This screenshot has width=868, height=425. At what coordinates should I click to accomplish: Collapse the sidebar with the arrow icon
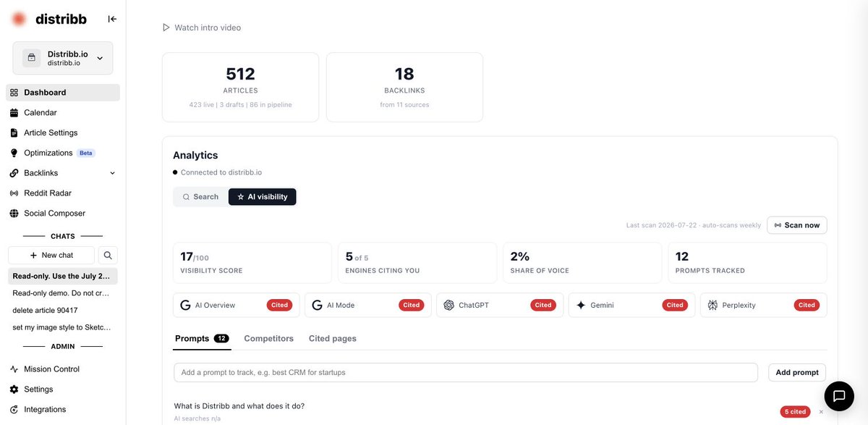(112, 20)
